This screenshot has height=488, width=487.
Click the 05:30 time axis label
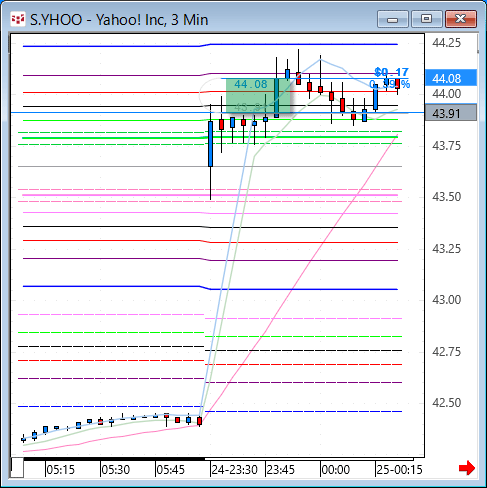pyautogui.click(x=115, y=470)
